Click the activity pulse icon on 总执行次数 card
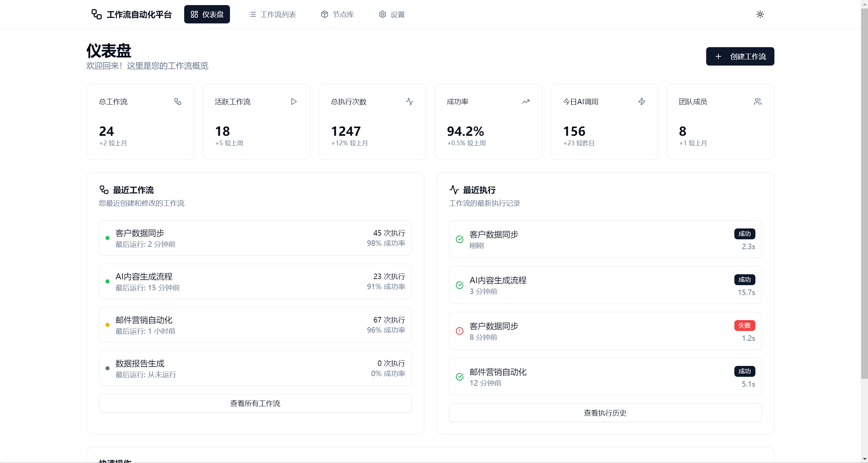Screen dimensions: 868x463 [410, 101]
